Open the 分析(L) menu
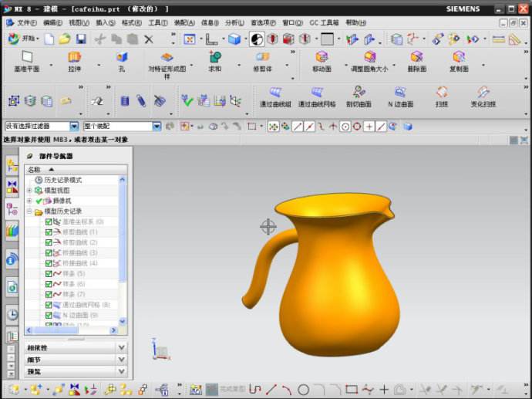The image size is (532, 399). pos(234,22)
